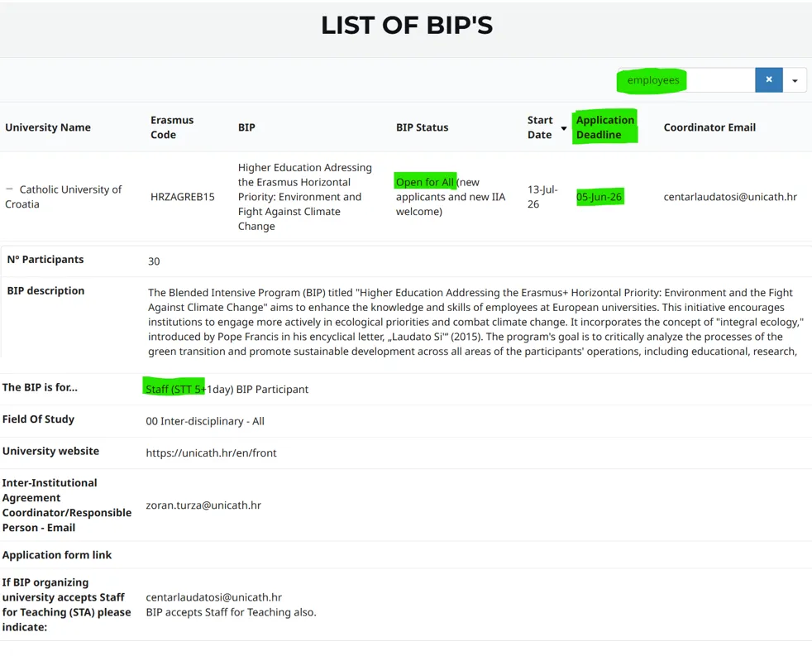Click the coordinator email in the table row

[x=730, y=197]
